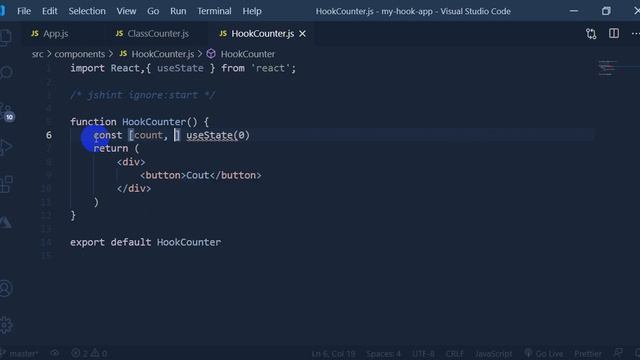Restore down the VS Code window
The height and width of the screenshot is (360, 640).
pos(606,11)
